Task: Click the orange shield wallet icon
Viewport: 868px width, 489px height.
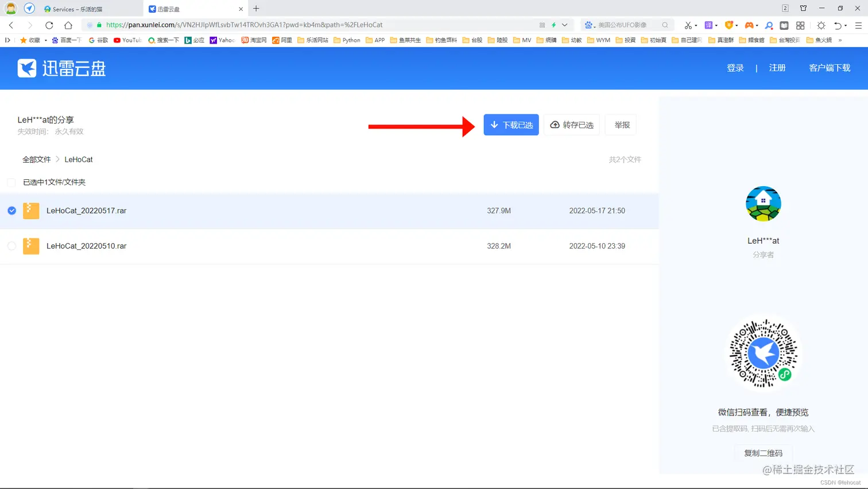Action: [x=729, y=25]
